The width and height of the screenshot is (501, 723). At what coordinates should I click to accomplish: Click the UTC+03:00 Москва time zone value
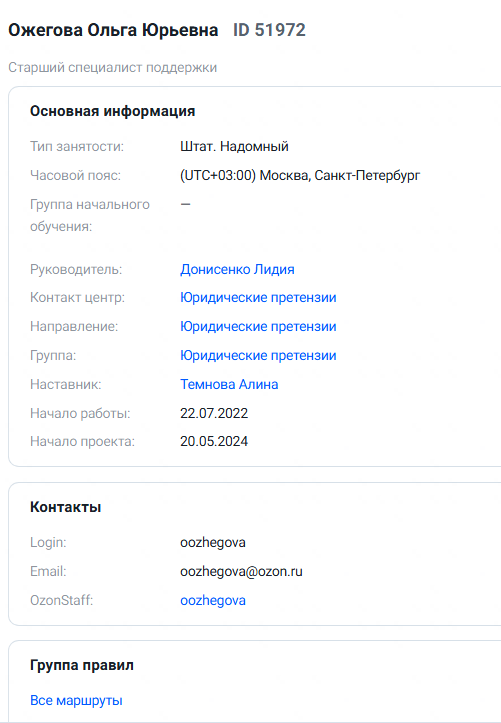pos(300,175)
